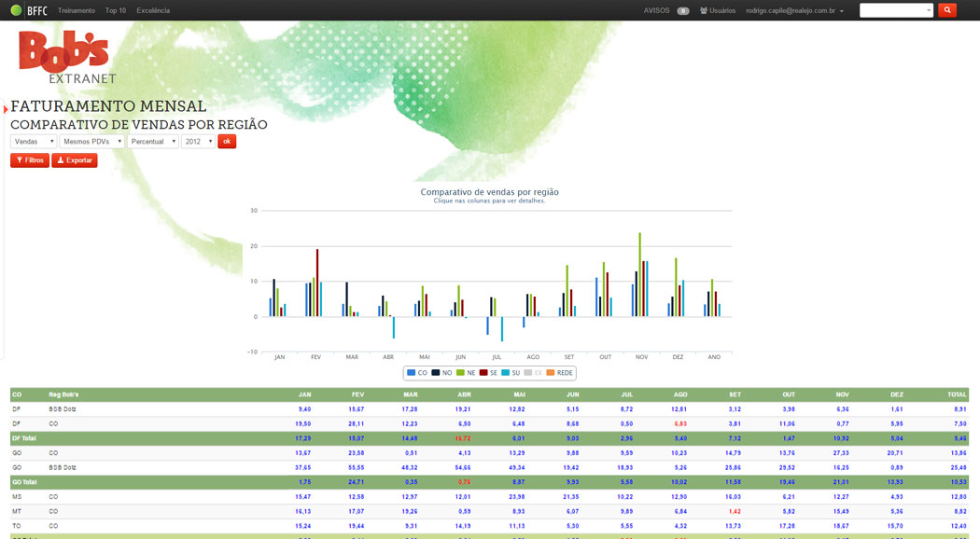
Task: Open the Vendas dropdown
Action: click(x=33, y=142)
